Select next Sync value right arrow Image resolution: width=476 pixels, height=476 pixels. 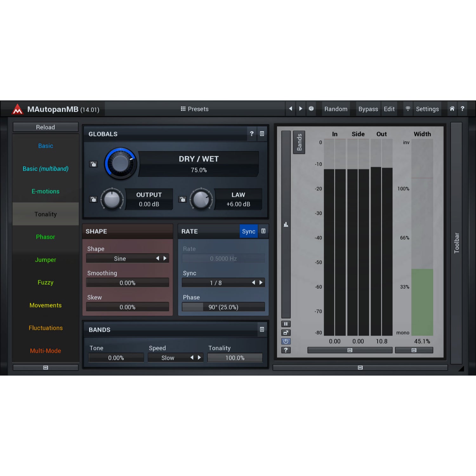261,282
